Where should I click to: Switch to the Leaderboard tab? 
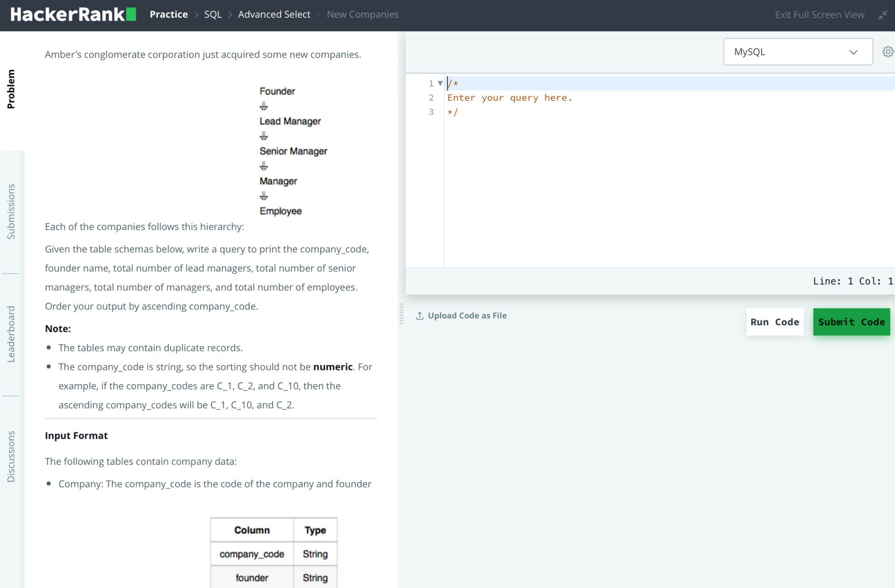[12, 333]
